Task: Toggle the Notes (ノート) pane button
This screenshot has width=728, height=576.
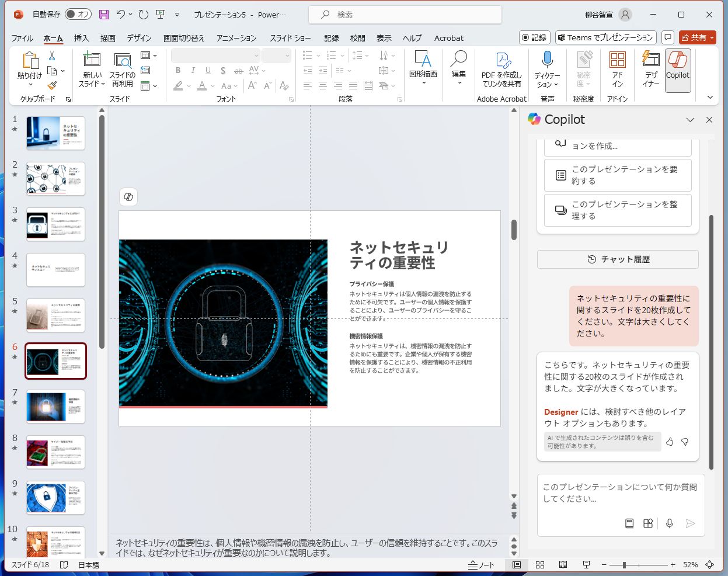Action: coord(482,565)
